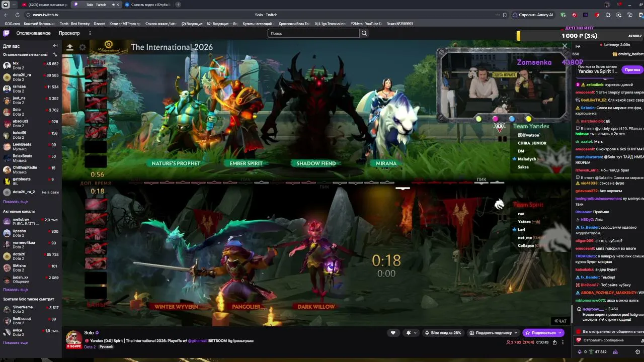Viewport: 644px width, 362px height.
Task: Open the Nix channel in the sidebar
Action: pos(31,65)
